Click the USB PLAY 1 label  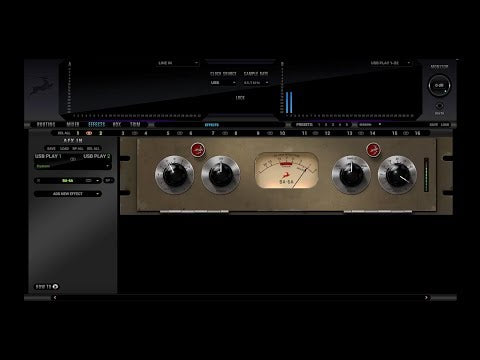coord(48,156)
